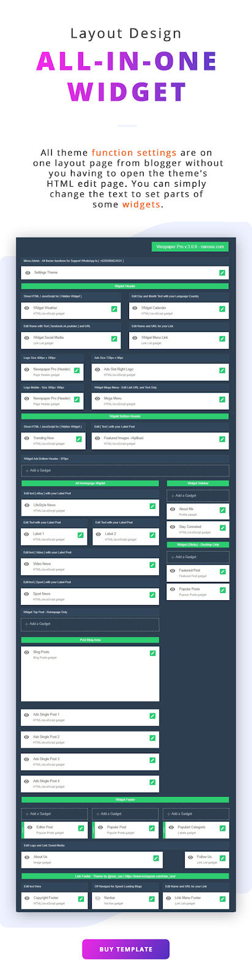Click the orange 'function settings' text
Image resolution: width=252 pixels, height=980 pixels.
(x=134, y=153)
